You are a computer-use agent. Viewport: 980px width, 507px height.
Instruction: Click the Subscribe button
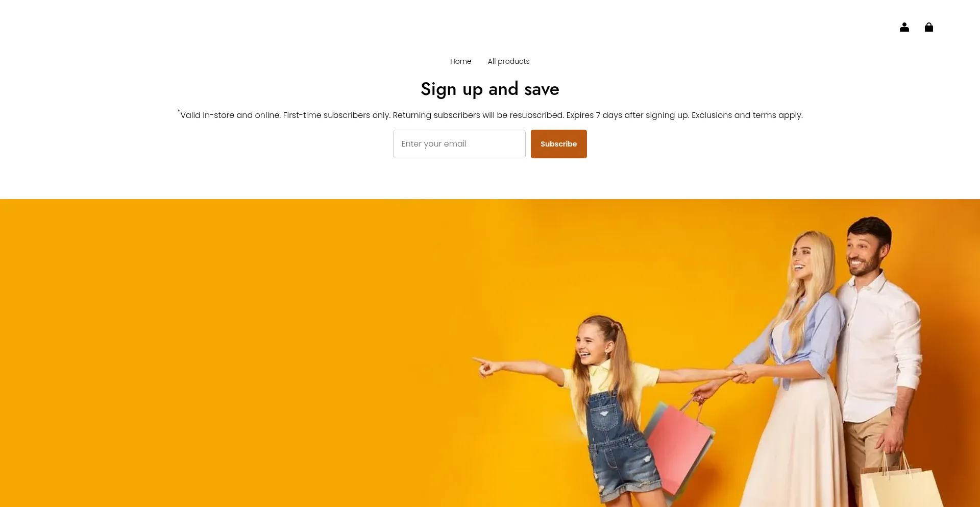pyautogui.click(x=558, y=144)
